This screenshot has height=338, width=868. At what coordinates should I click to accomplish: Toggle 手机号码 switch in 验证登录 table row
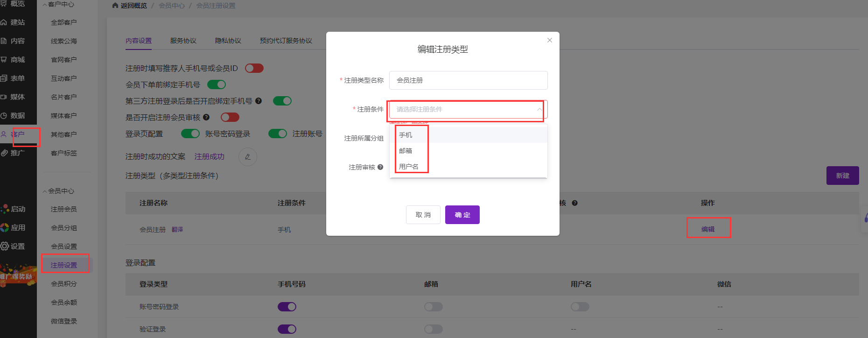pyautogui.click(x=287, y=329)
